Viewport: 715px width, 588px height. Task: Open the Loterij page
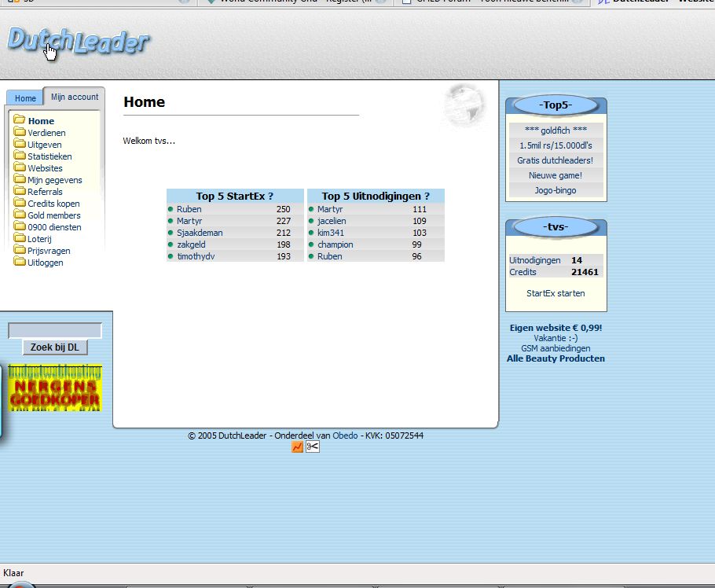(x=39, y=239)
